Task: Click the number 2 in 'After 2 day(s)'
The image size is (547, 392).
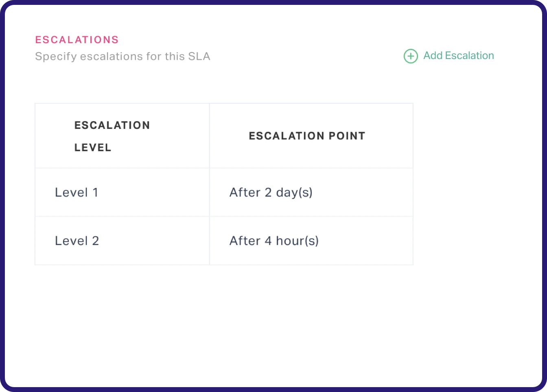Action: 268,192
